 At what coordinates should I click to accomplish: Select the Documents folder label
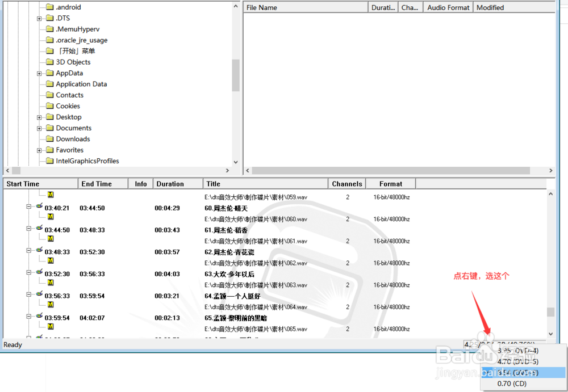pos(73,128)
